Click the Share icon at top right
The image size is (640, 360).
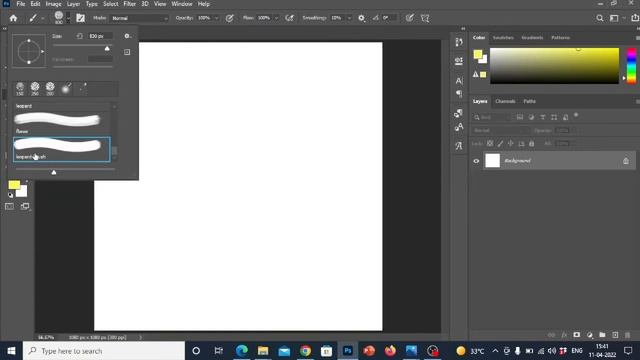click(635, 18)
